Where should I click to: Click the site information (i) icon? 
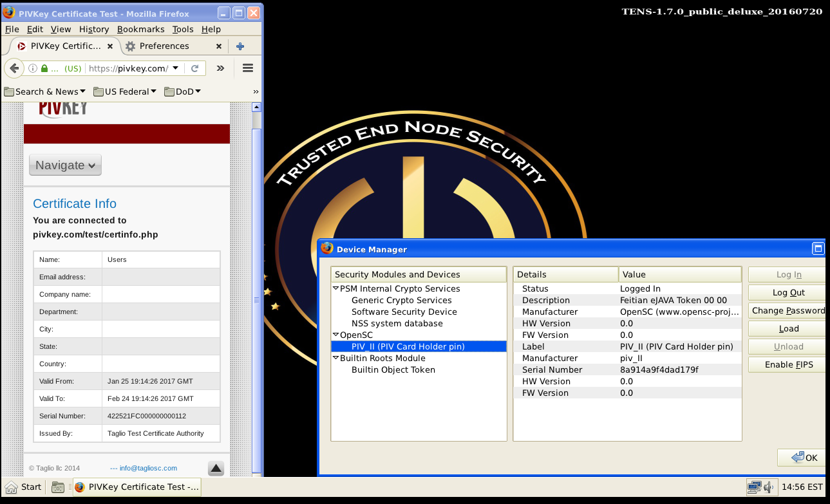pyautogui.click(x=32, y=68)
